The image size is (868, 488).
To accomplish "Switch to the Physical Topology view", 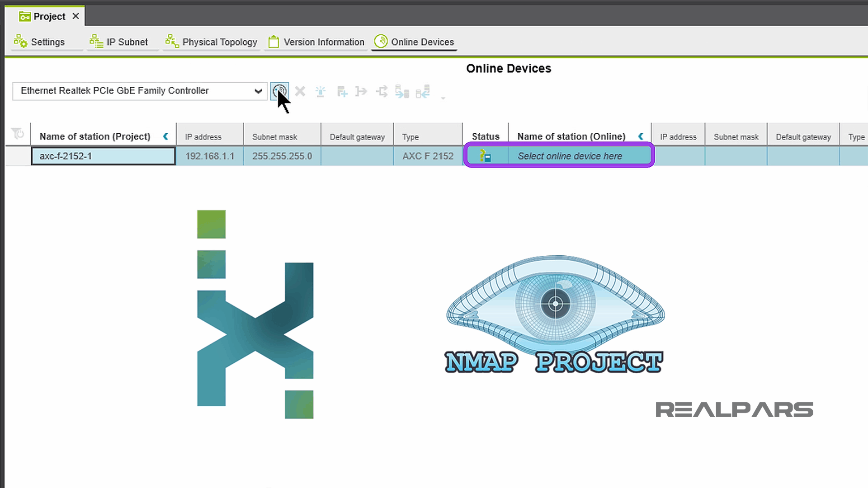I will click(x=211, y=42).
